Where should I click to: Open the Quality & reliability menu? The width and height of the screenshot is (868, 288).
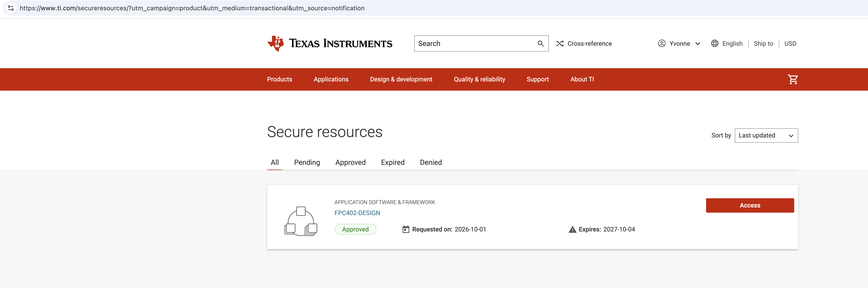[x=479, y=79]
